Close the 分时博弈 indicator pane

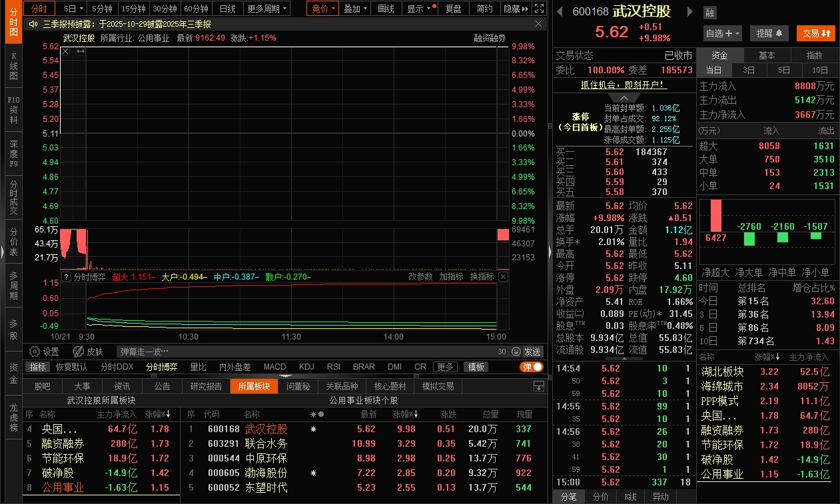(x=503, y=277)
